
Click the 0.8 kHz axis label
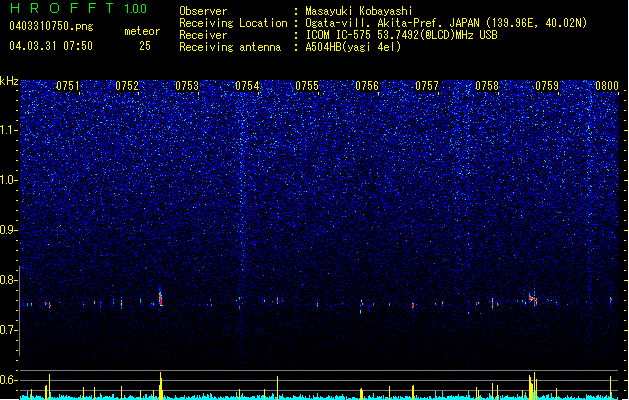click(x=8, y=280)
